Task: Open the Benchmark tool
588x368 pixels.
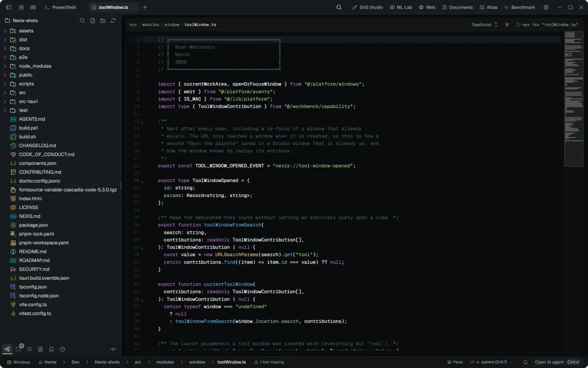Action: point(519,7)
